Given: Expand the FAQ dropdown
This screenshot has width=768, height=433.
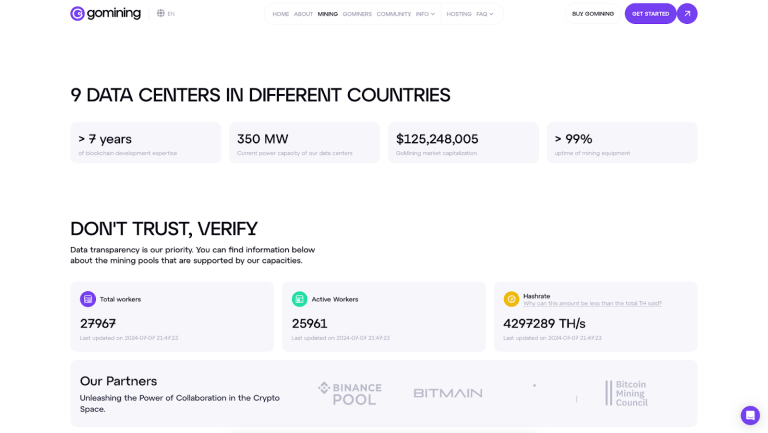Looking at the screenshot, I should coord(485,14).
